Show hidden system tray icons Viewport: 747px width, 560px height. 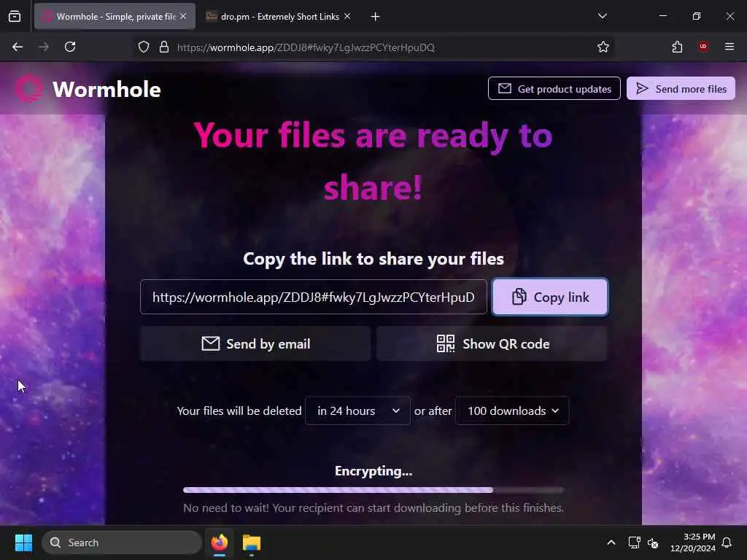[611, 542]
